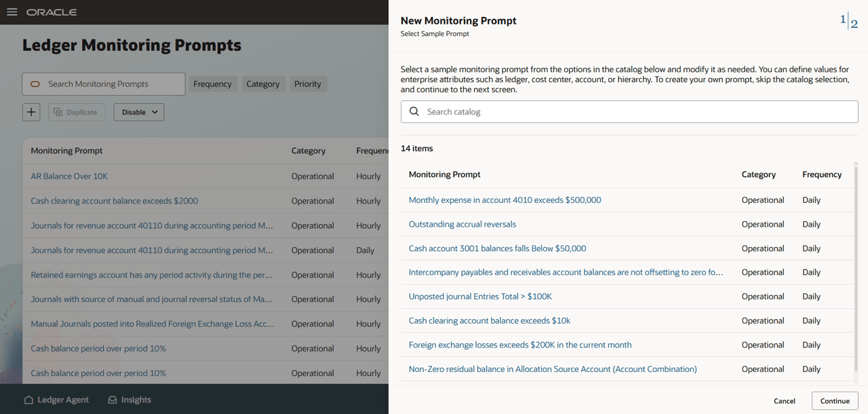Click Cancel to dismiss the prompt dialog
Screen dimensions: 868x414
[784, 400]
